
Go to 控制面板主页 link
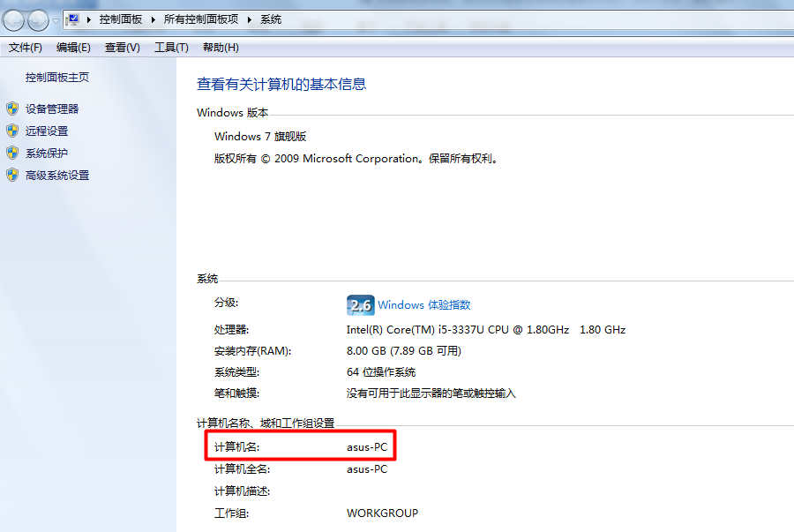(57, 78)
